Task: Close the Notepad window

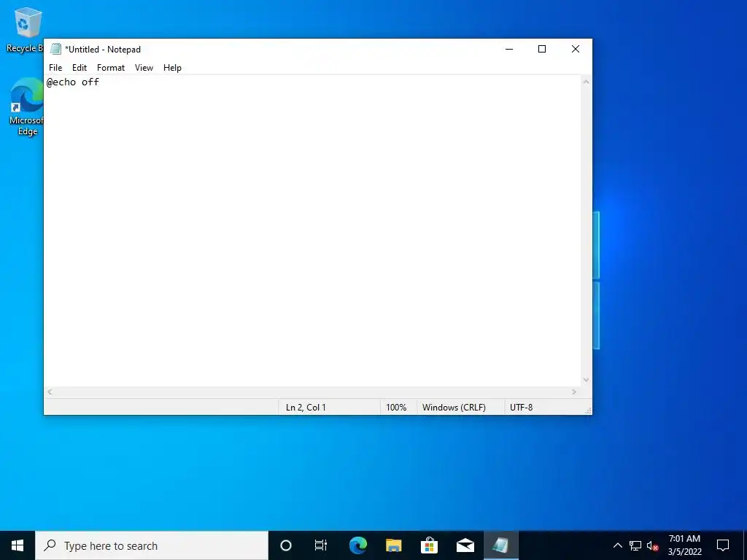Action: [x=576, y=49]
